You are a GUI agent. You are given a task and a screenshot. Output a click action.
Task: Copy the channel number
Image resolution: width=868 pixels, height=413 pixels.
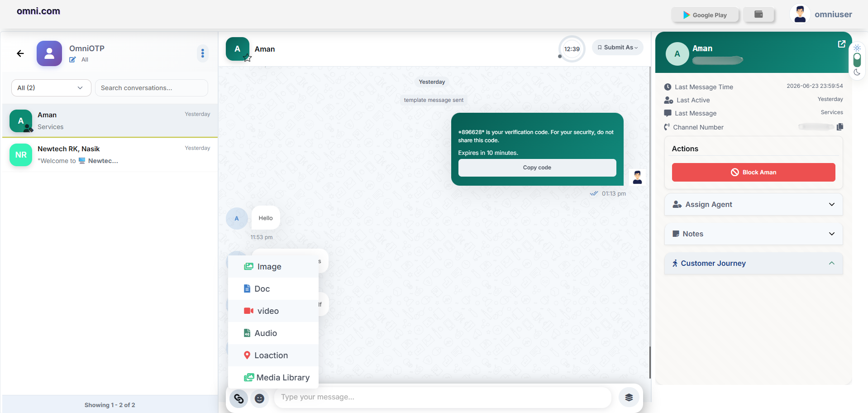point(840,127)
